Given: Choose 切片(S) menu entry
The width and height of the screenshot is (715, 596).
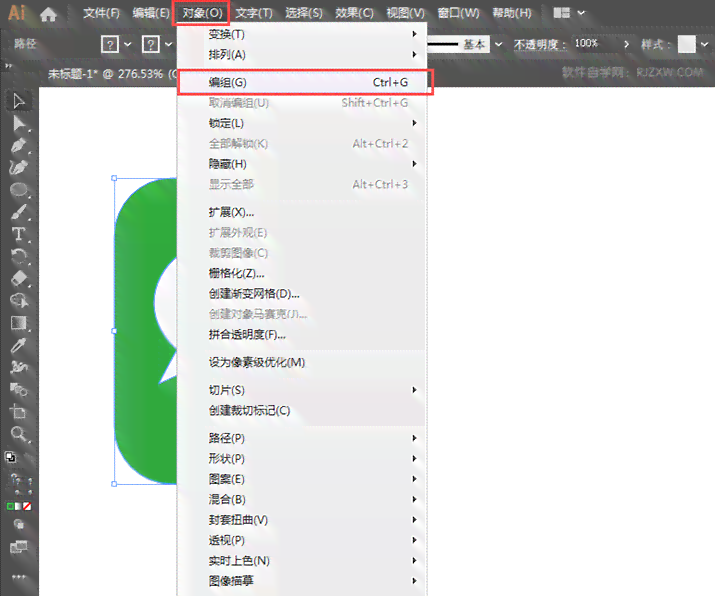Looking at the screenshot, I should (x=302, y=390).
